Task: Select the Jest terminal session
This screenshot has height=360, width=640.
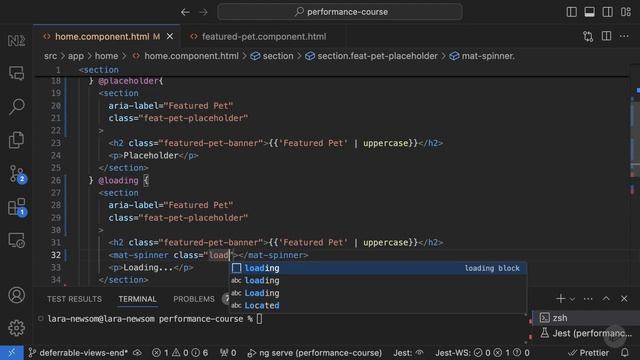Action: point(586,333)
